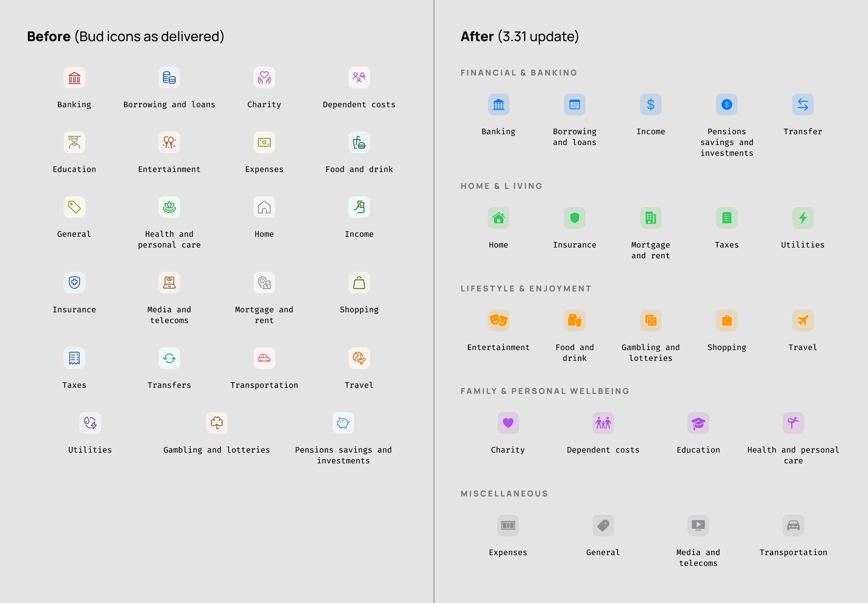Click the Pensions piggy bank icon in Before
This screenshot has width=868, height=603.
click(343, 423)
